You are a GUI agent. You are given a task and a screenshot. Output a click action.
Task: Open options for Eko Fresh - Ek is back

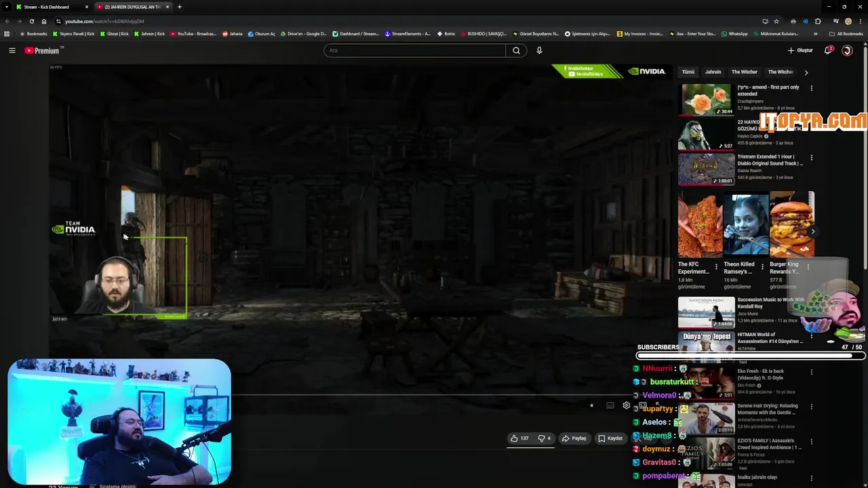[811, 372]
